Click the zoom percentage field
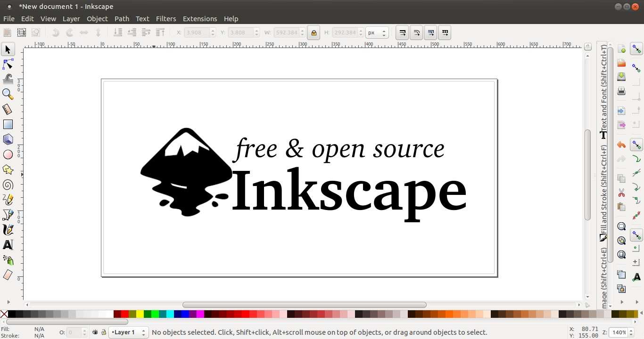This screenshot has height=339, width=644. coord(619,332)
